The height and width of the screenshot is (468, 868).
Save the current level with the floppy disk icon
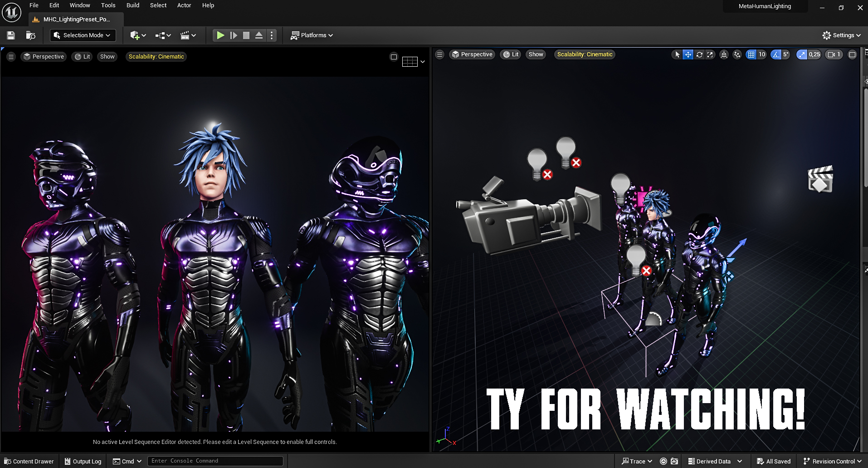(11, 35)
